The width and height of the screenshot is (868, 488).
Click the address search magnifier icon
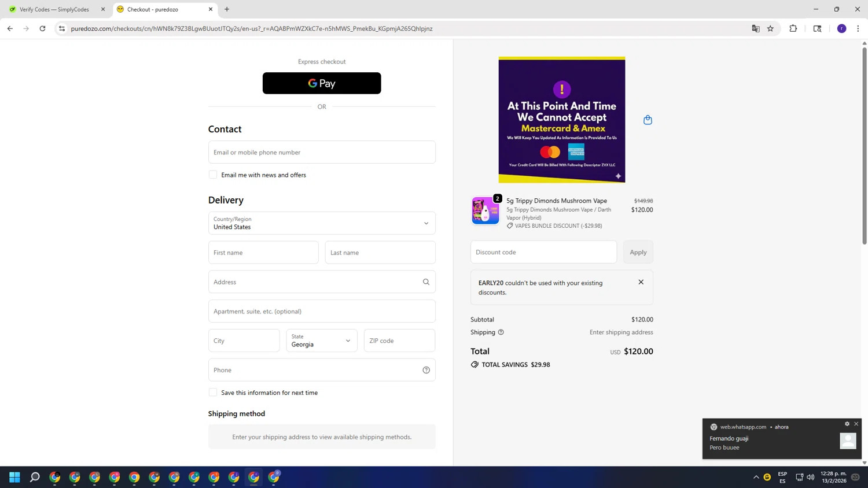coord(426,282)
